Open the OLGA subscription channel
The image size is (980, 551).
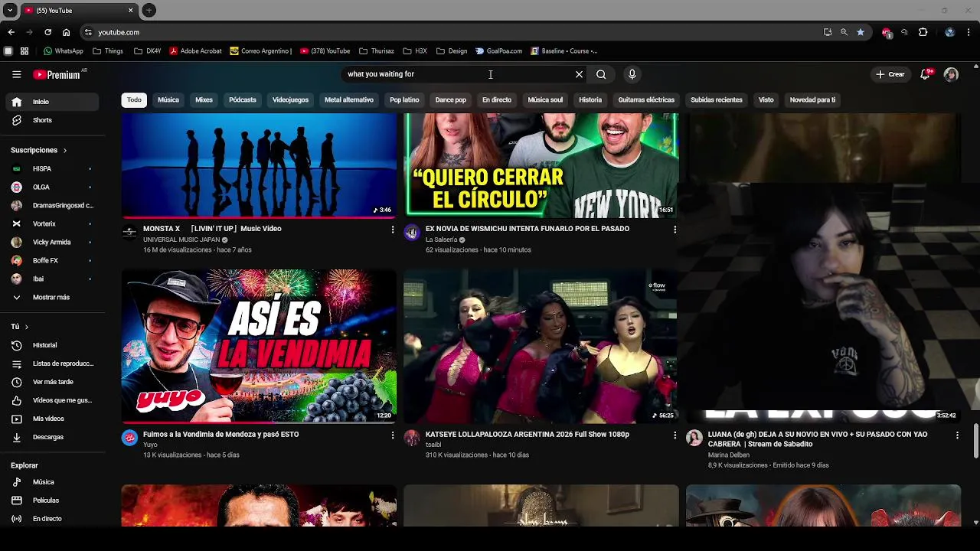tap(54, 187)
